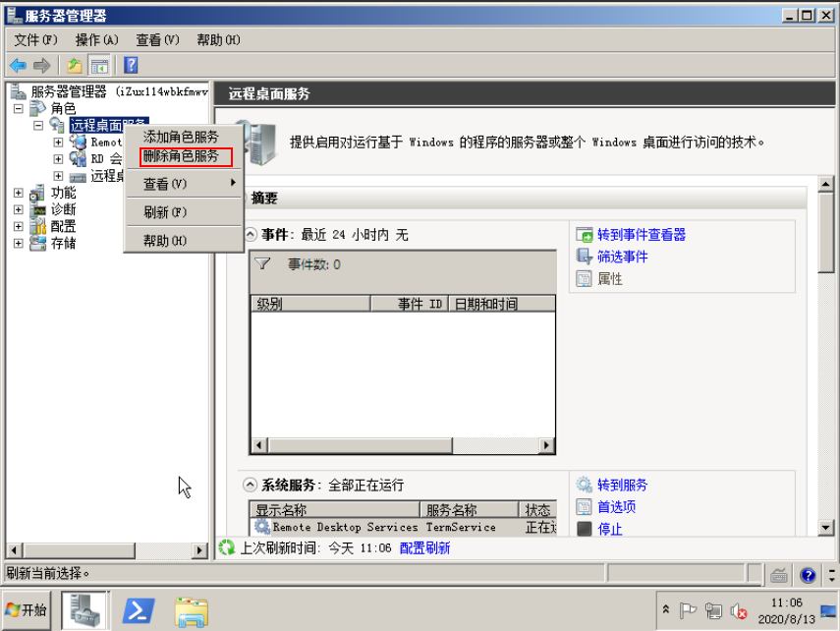840x631 pixels.
Task: Open Windows Explorer from the taskbar
Action: pyautogui.click(x=191, y=611)
